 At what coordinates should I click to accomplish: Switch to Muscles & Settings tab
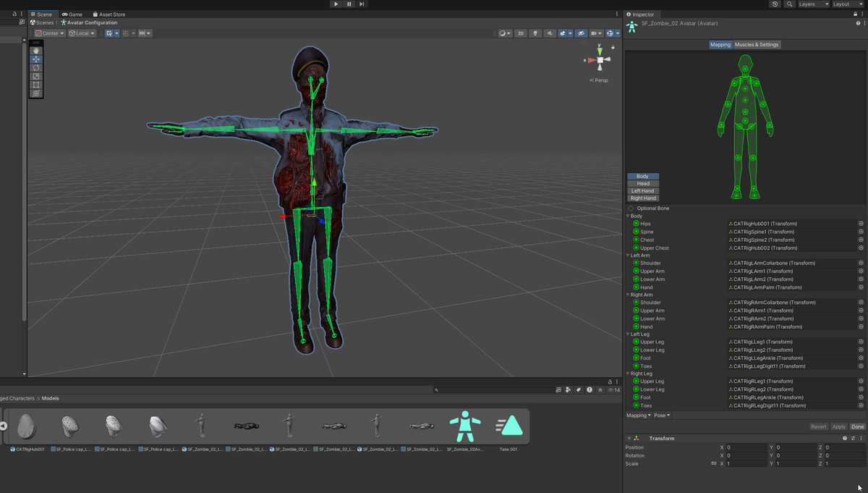click(x=757, y=45)
